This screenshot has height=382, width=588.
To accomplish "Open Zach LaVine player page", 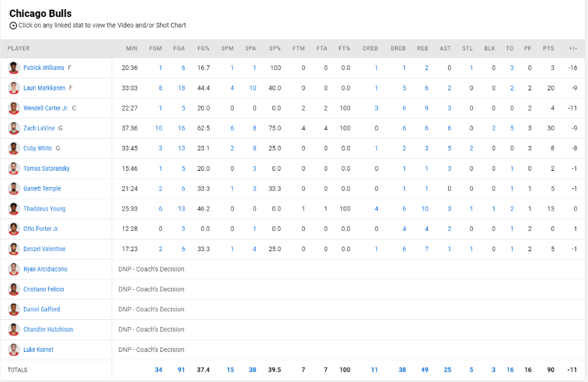I will (x=39, y=128).
